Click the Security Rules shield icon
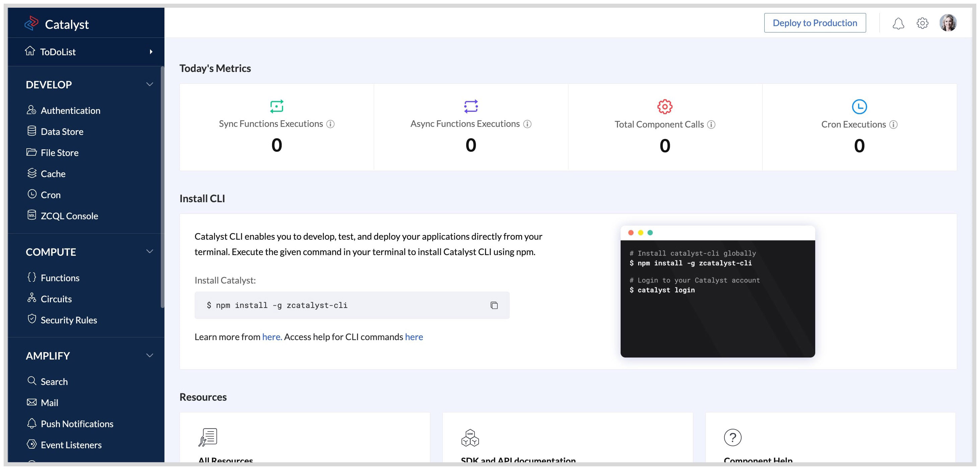 tap(31, 319)
